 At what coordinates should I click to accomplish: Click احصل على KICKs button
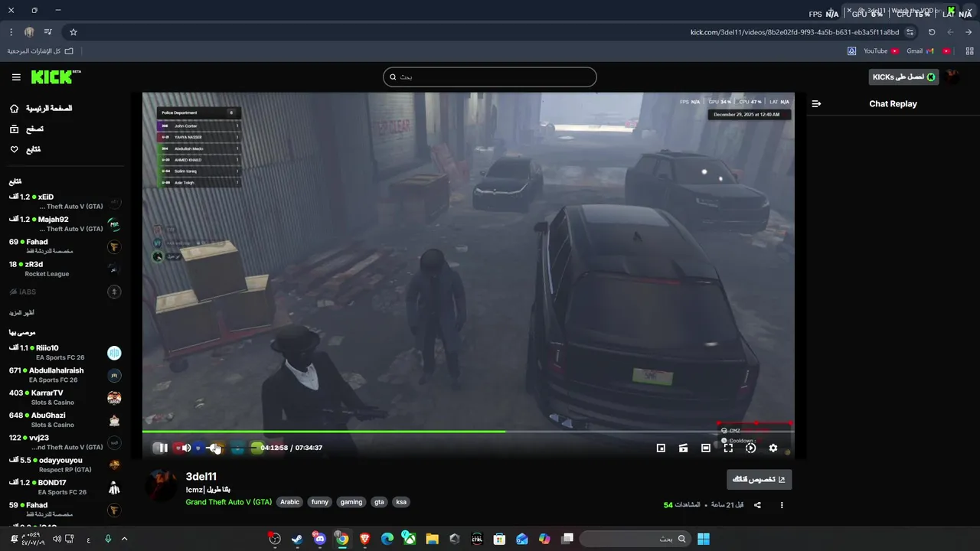tap(904, 77)
